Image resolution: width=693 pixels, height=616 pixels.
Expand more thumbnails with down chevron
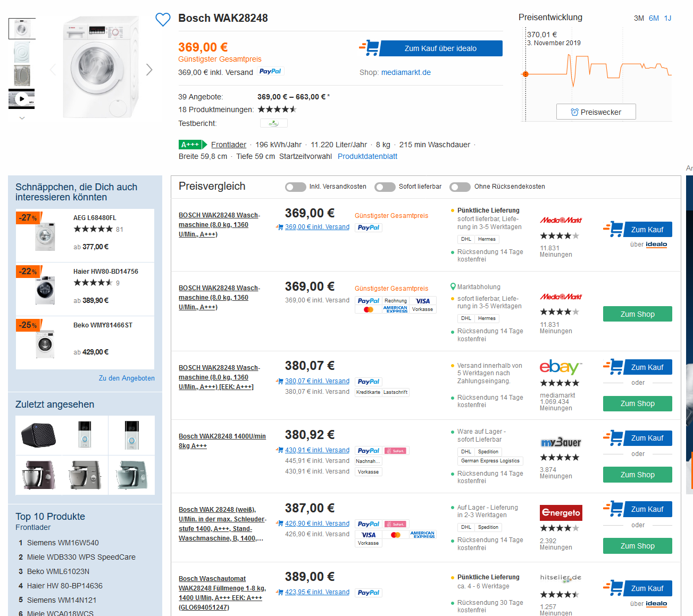22,118
